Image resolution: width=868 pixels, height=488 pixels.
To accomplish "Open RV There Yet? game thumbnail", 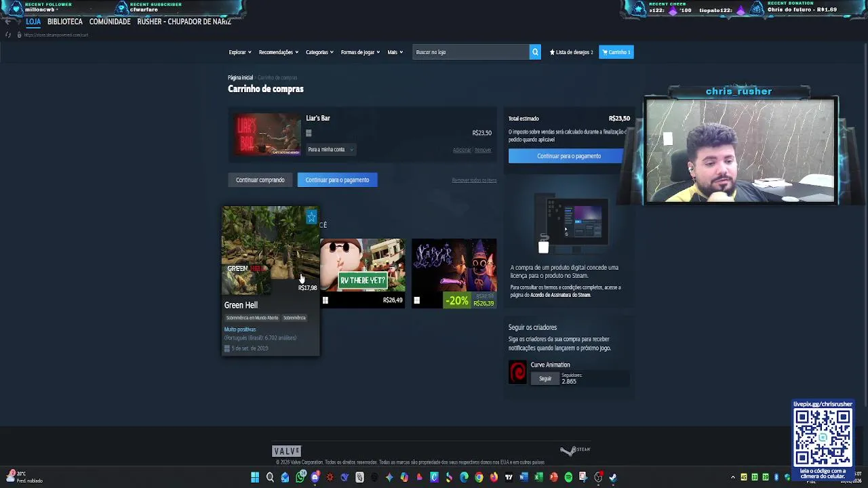I will [x=362, y=266].
